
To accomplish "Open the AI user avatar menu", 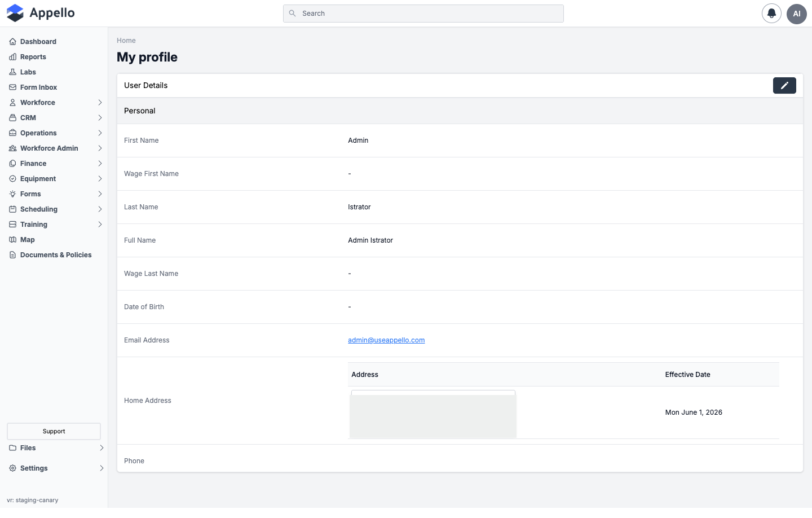I will [x=797, y=14].
